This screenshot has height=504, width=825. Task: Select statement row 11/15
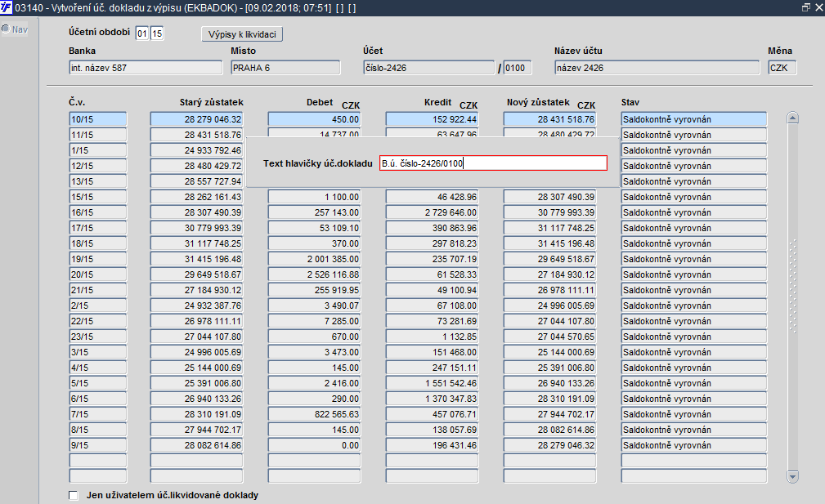coord(98,135)
